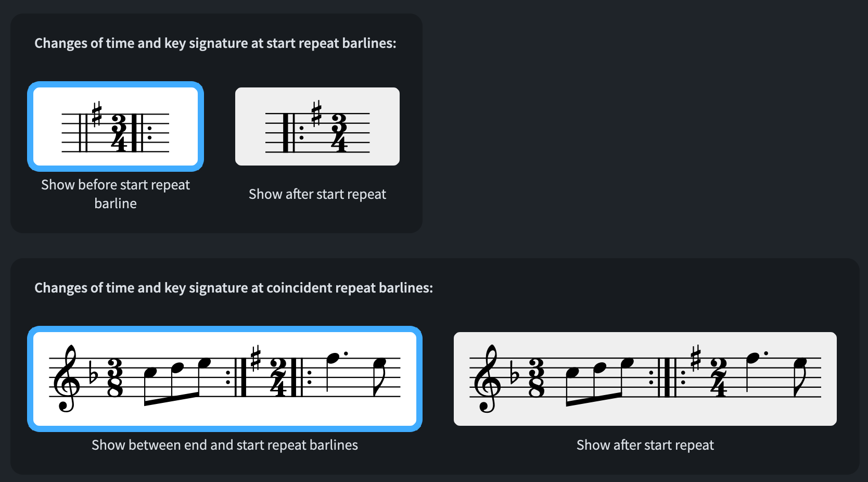Choose the start repeat section's 'Show after start repeat' preview
The width and height of the screenshot is (868, 482).
click(317, 126)
